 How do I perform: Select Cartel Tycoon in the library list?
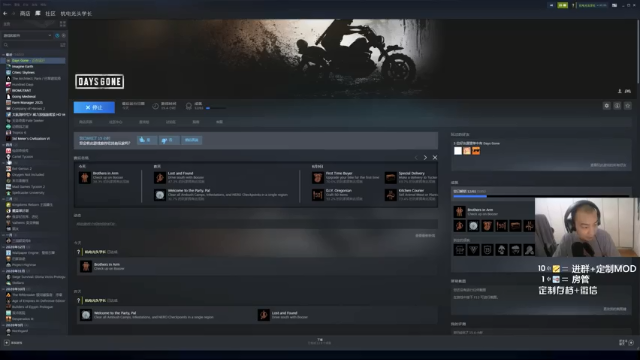(x=22, y=157)
